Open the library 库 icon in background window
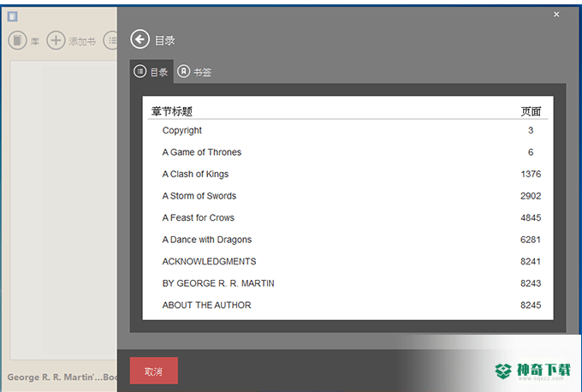The width and height of the screenshot is (582, 392). pos(17,40)
